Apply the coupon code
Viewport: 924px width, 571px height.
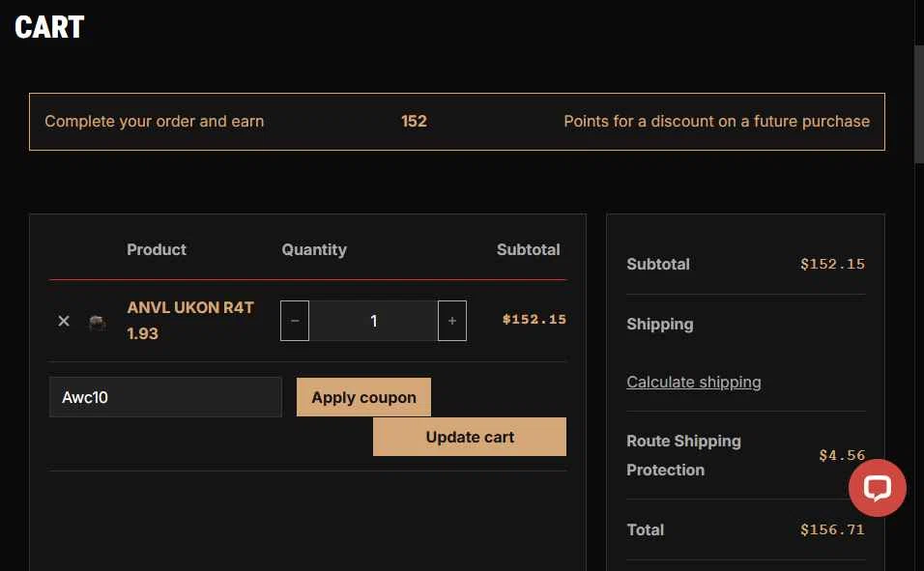363,397
